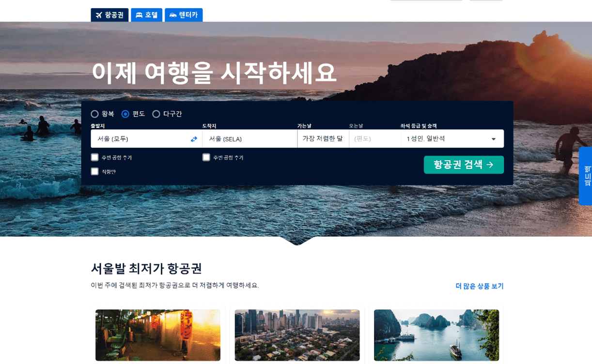Open the 가는날 departure date field
Screen dimensions: 592x364
(x=323, y=138)
